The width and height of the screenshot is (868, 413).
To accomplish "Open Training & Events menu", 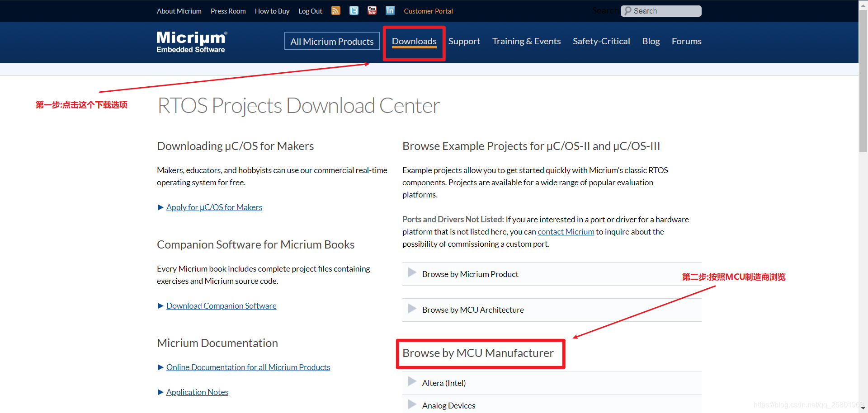I will pyautogui.click(x=526, y=41).
